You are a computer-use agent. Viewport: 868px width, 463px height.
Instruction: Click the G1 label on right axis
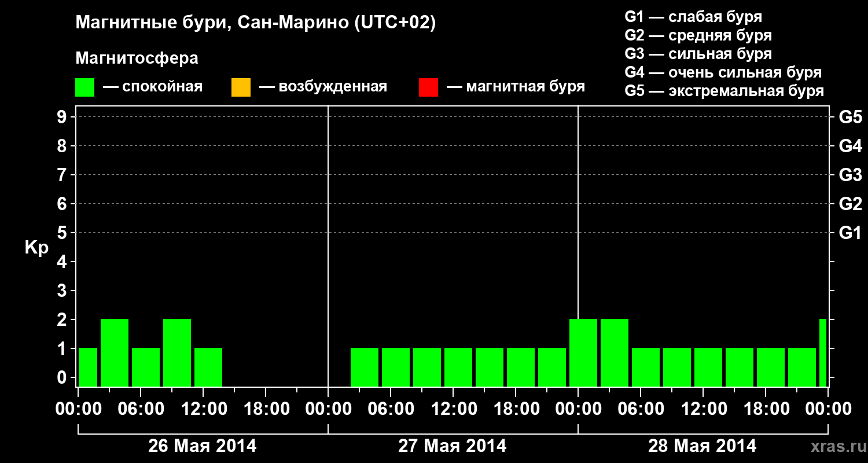850,233
